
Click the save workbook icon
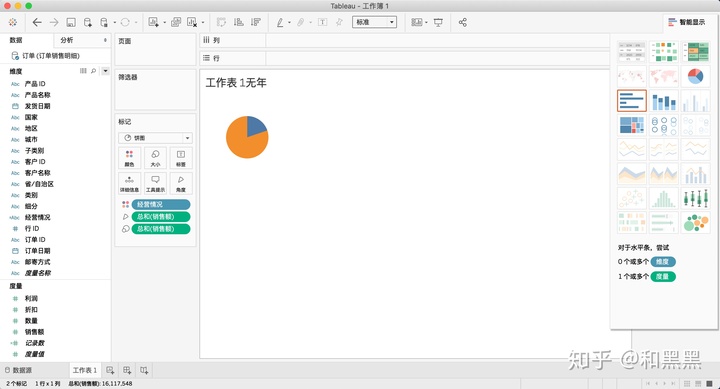(71, 22)
